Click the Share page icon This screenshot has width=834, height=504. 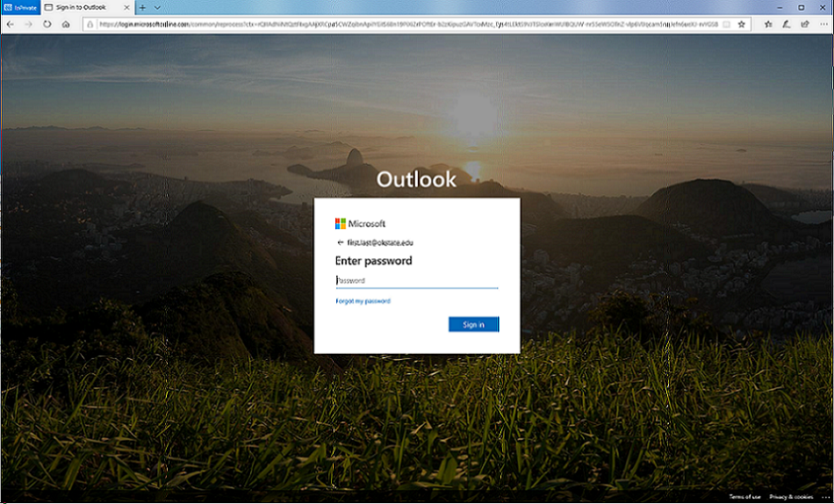pos(805,24)
